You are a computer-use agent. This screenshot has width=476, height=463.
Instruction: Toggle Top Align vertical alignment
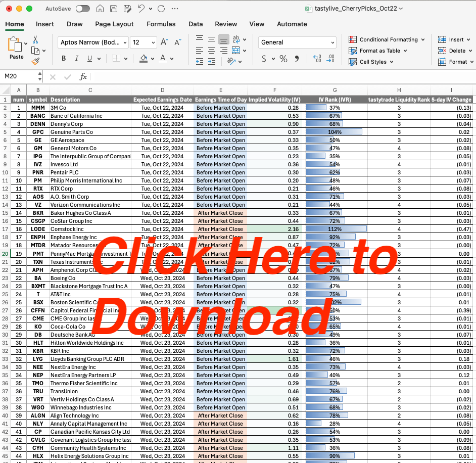[x=200, y=38]
